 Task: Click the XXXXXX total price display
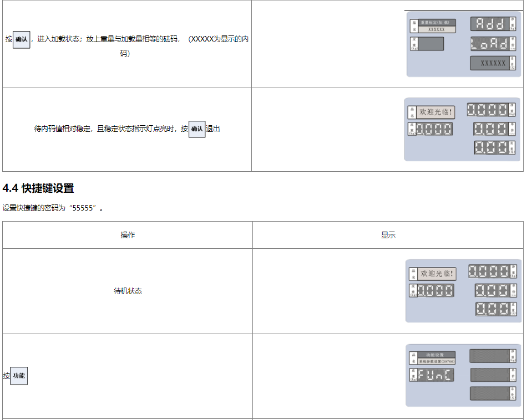tap(490, 63)
